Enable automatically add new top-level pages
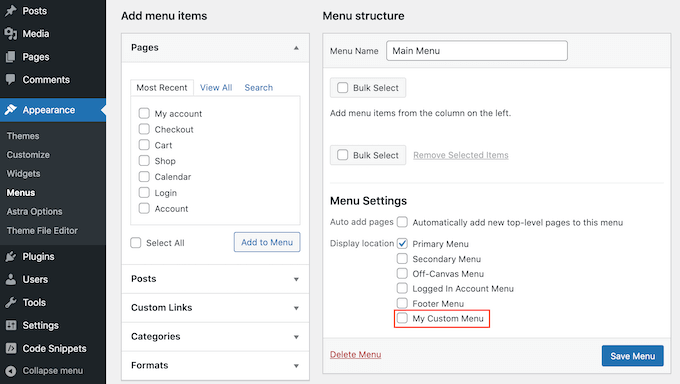Viewport: 680px width, 384px height. (x=402, y=222)
